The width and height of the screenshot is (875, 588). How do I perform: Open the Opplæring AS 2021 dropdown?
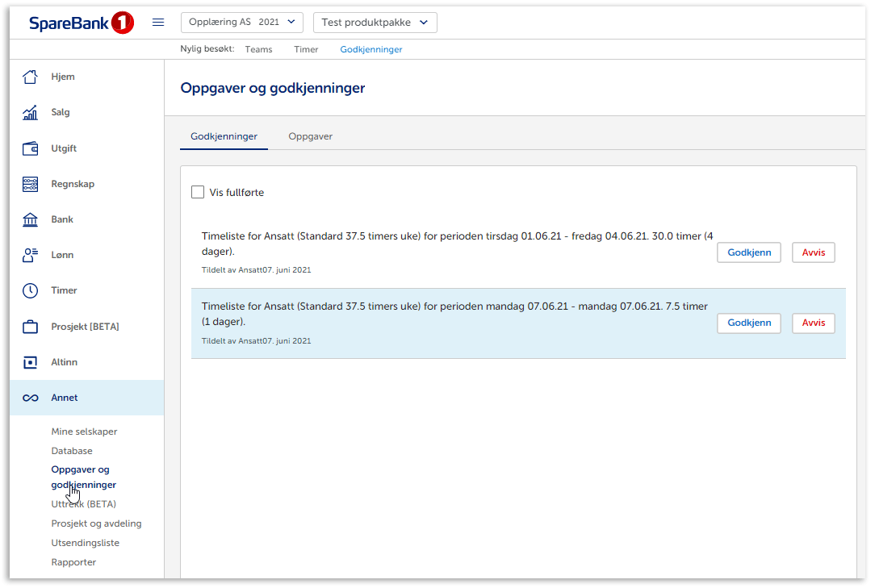242,23
